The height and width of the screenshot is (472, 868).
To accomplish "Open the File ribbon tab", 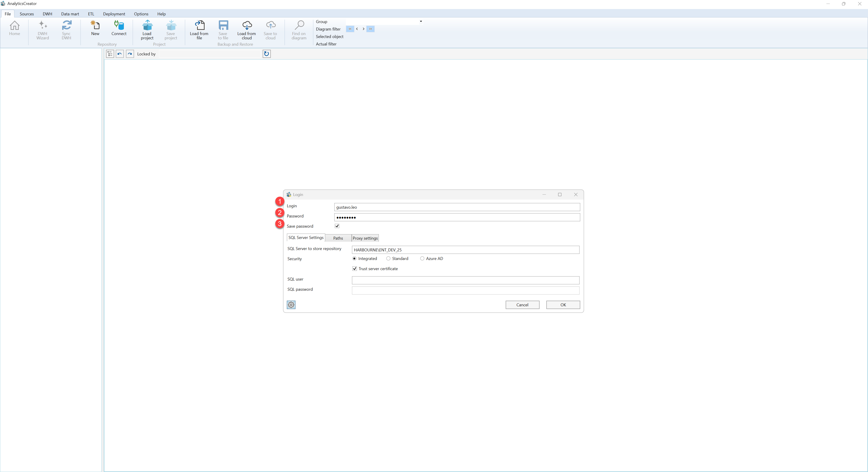I will [8, 14].
